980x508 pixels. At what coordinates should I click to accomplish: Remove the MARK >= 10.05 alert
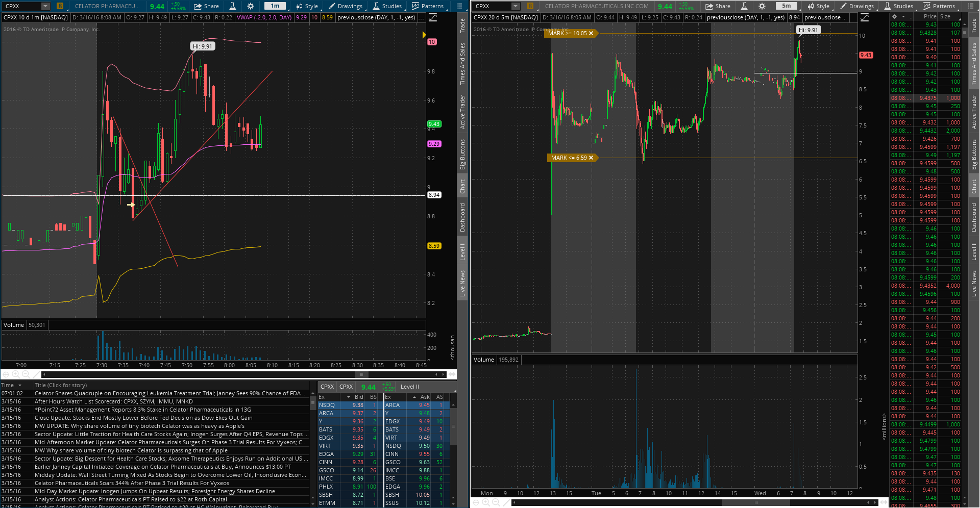591,33
